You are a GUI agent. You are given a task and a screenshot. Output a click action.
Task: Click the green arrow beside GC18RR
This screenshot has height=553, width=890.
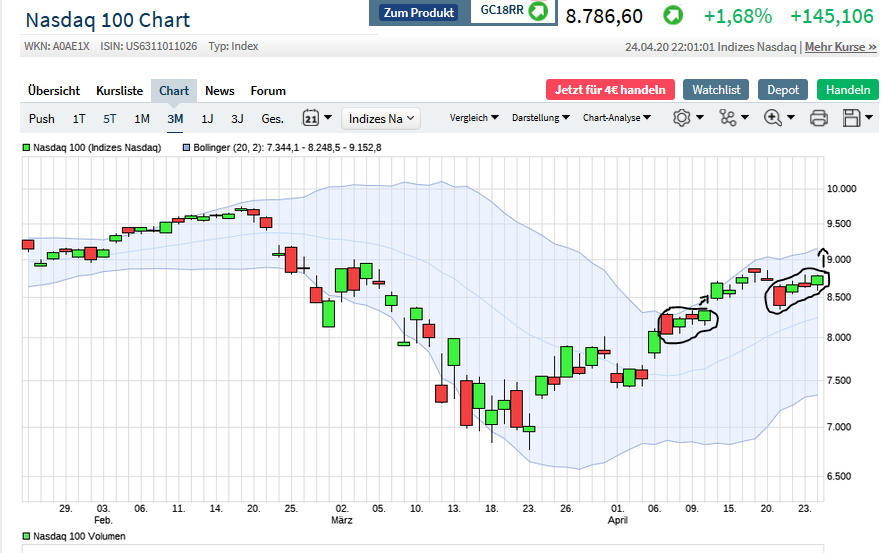click(x=538, y=12)
